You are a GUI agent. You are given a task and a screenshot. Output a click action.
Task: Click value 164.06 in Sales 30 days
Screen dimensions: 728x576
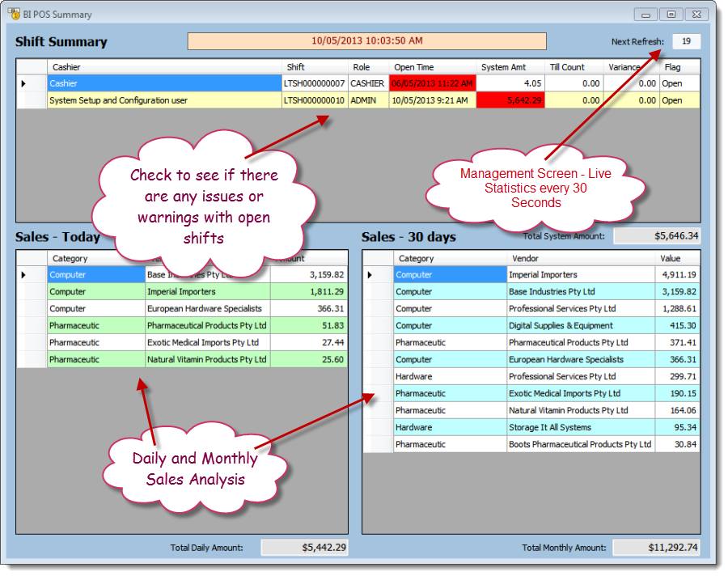pyautogui.click(x=677, y=411)
